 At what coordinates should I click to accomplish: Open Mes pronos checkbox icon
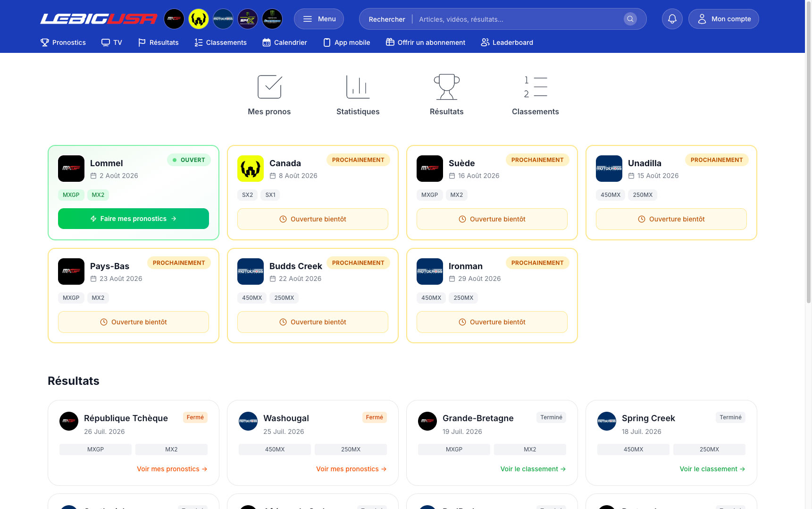269,87
